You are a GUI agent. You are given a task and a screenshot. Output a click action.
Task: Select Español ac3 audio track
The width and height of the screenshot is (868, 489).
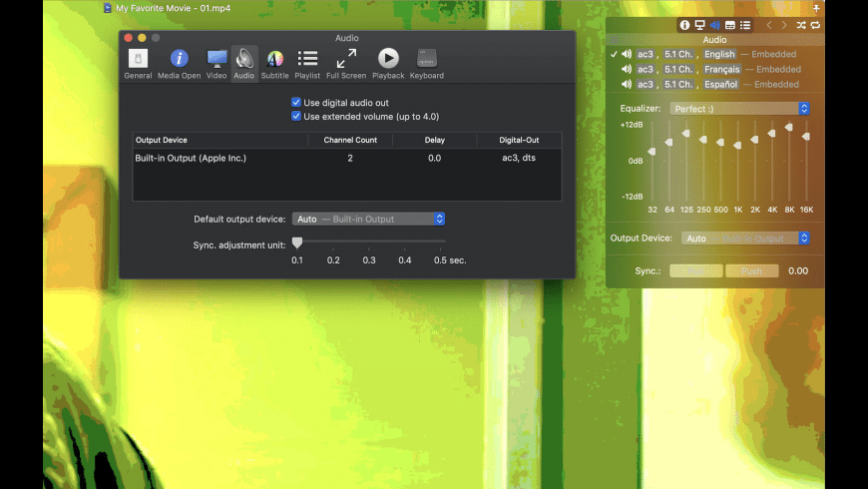(x=714, y=84)
